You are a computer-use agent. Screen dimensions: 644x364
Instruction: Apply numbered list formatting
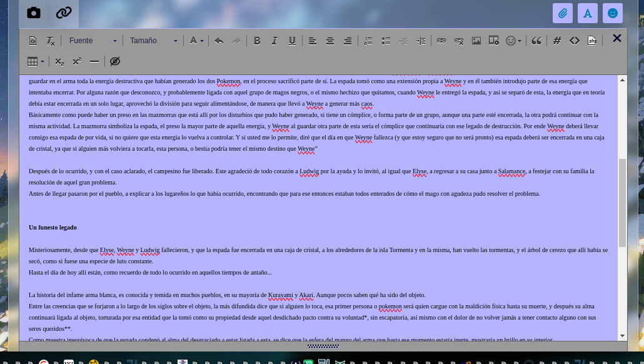click(x=368, y=40)
